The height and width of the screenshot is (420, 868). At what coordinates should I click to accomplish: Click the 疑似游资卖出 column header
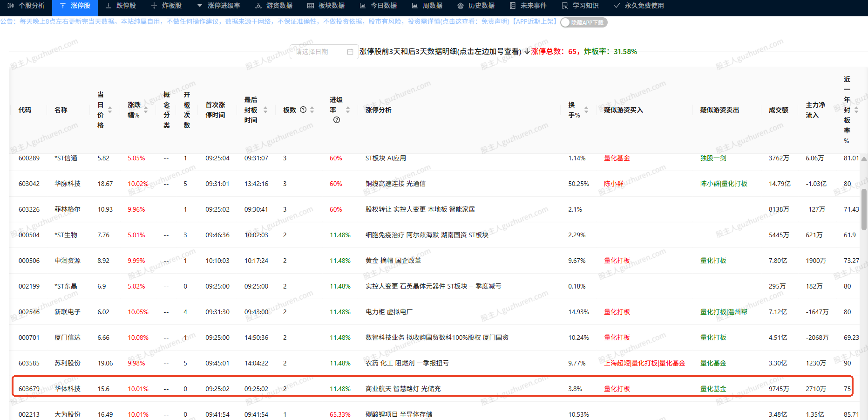pyautogui.click(x=719, y=110)
